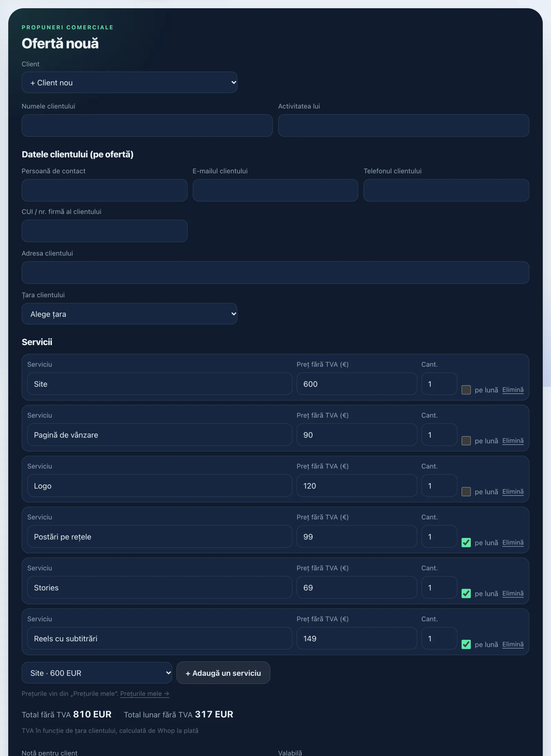Edit the price field showing 149
Image resolution: width=551 pixels, height=756 pixels.
pos(357,638)
